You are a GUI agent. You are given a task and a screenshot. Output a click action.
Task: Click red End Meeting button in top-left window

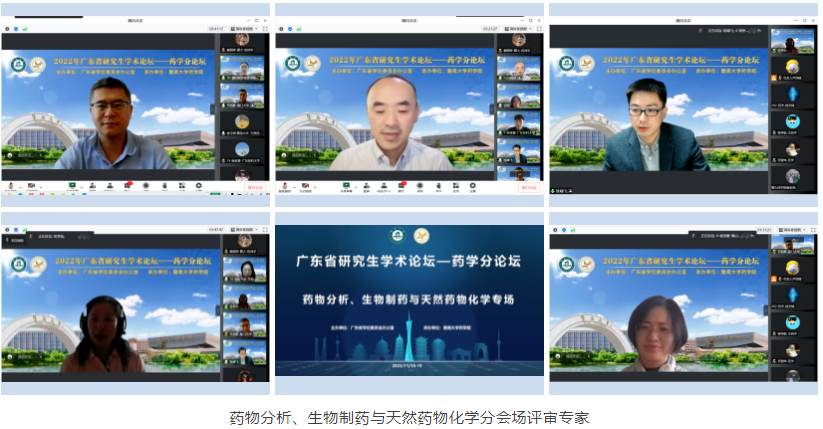pos(254,187)
